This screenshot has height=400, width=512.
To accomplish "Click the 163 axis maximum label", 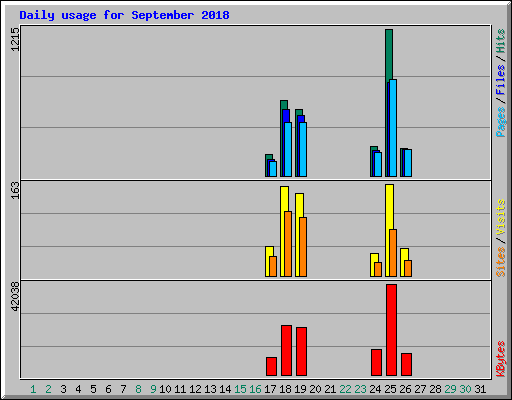I will pyautogui.click(x=15, y=190).
